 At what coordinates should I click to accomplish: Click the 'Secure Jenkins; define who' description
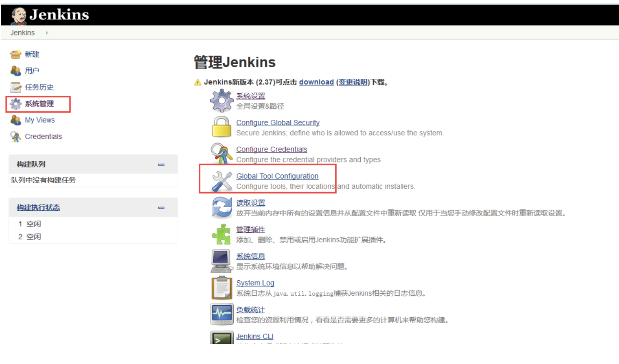[x=340, y=133]
